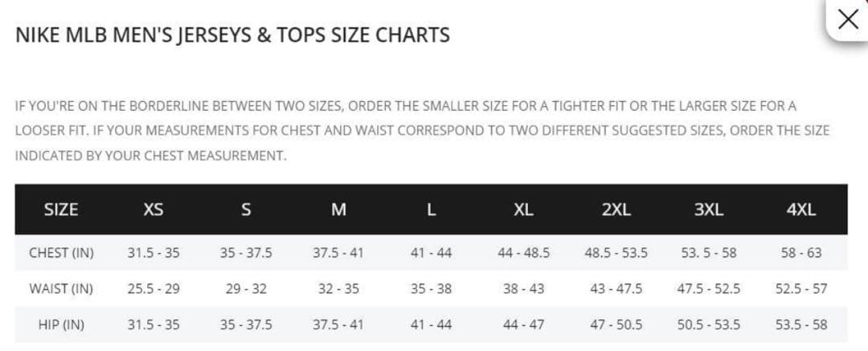Screen dimensions: 868x351
Task: Click the 47 - 50.5 hip cell
Action: [x=616, y=324]
